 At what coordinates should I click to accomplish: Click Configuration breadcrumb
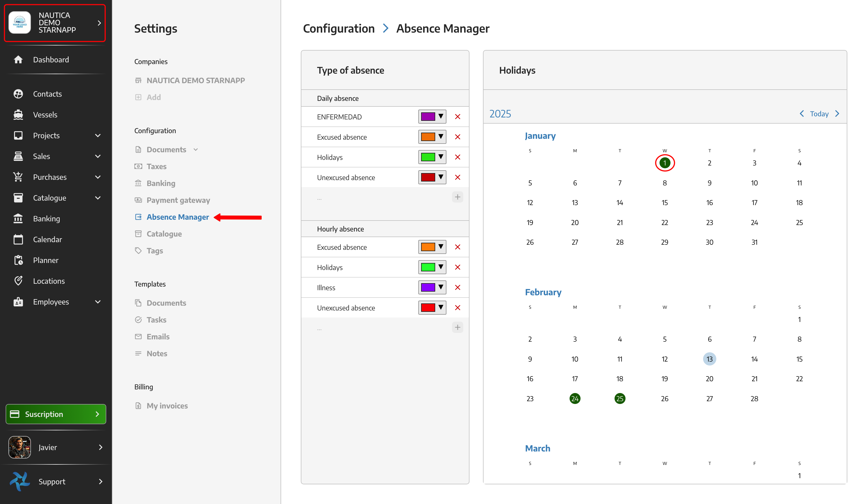click(x=338, y=28)
